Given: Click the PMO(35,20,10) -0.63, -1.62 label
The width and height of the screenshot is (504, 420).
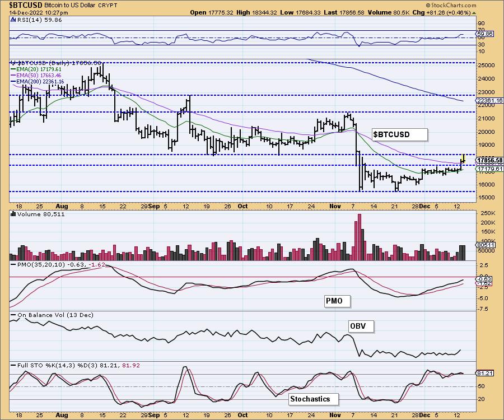Looking at the screenshot, I should tap(61, 264).
